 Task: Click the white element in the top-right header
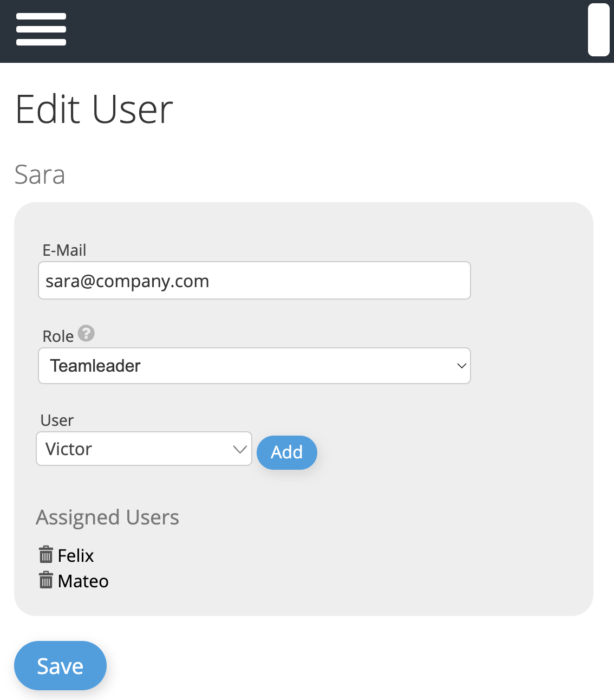click(x=599, y=30)
